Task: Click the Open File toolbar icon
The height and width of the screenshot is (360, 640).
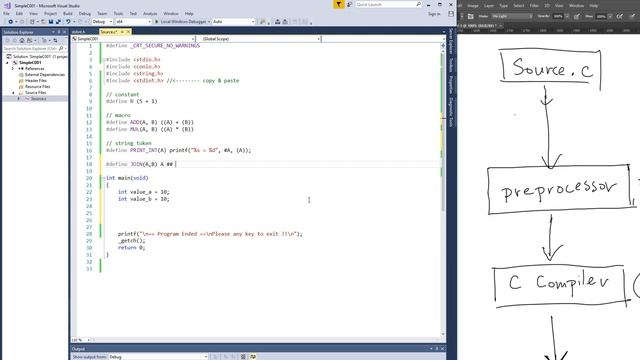Action: [x=43, y=22]
